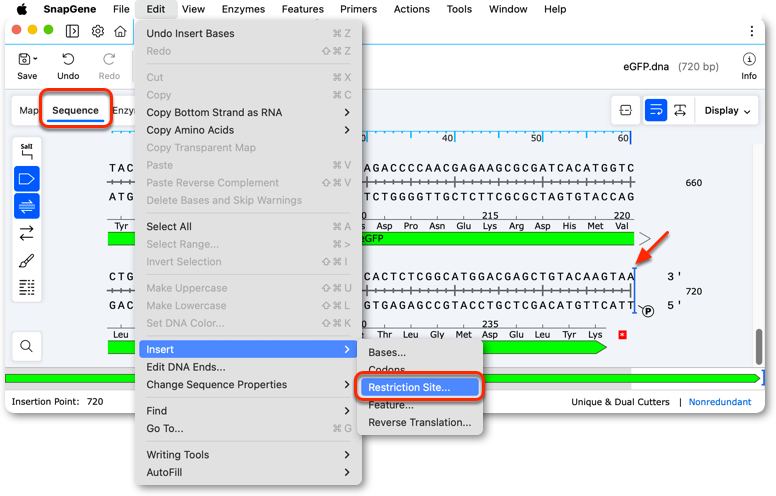Open the Primers menu
The image size is (776, 496).
[x=358, y=9]
